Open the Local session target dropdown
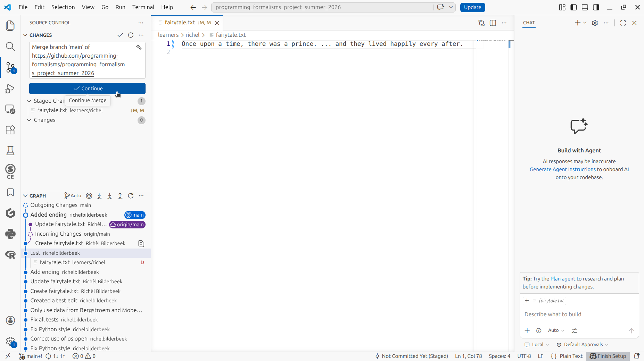The width and height of the screenshot is (644, 361). click(x=537, y=345)
